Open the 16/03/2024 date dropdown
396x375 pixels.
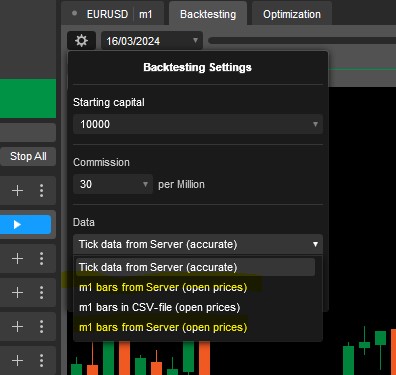152,41
